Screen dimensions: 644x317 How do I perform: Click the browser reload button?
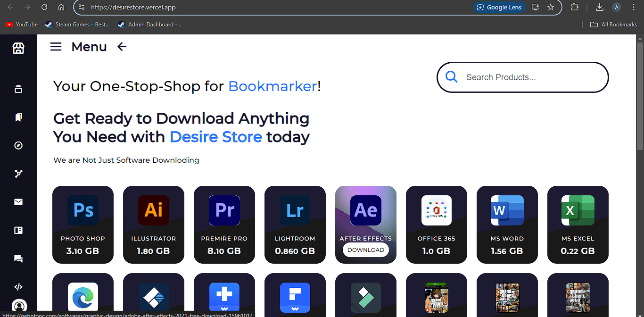pyautogui.click(x=44, y=7)
